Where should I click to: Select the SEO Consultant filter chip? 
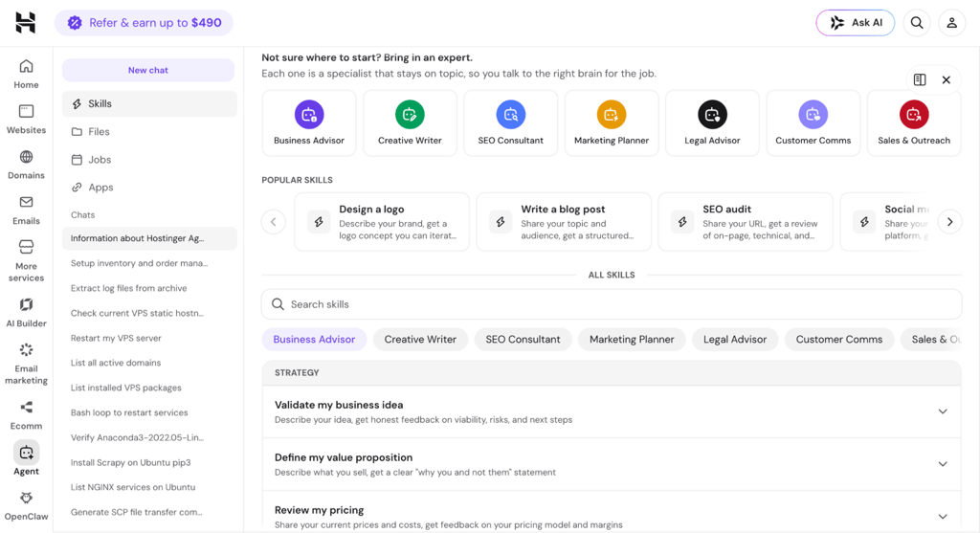(x=523, y=340)
